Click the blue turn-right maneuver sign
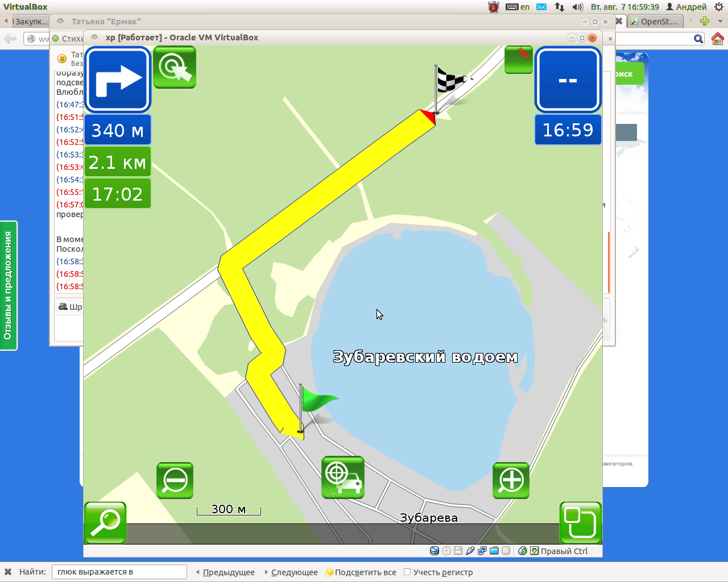 click(118, 80)
